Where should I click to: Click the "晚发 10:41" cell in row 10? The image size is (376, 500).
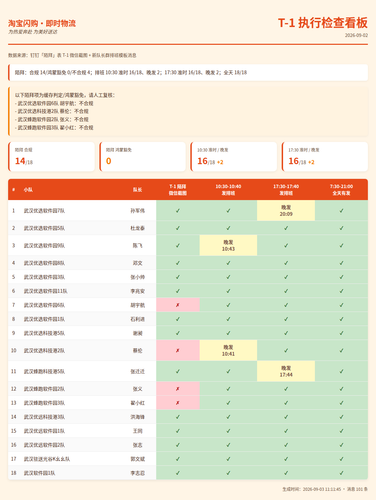coord(228,351)
